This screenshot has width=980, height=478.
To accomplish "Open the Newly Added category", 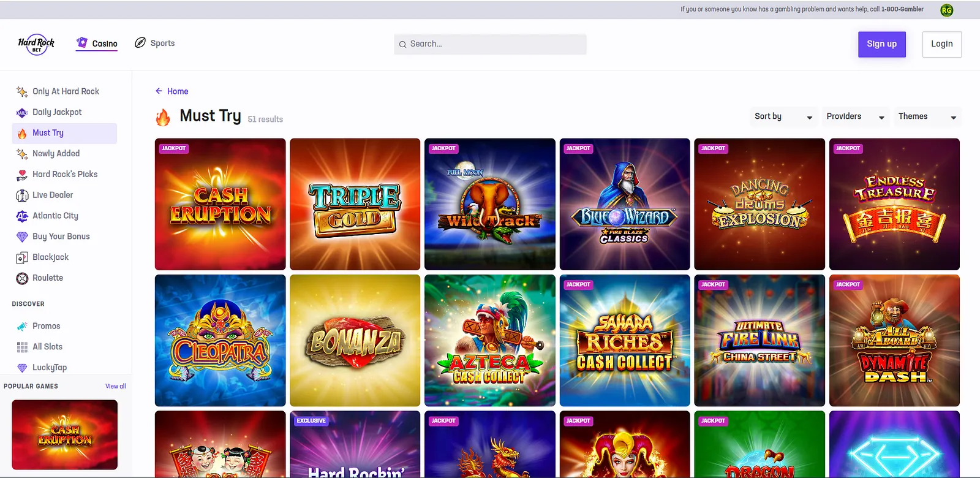I will tap(56, 153).
